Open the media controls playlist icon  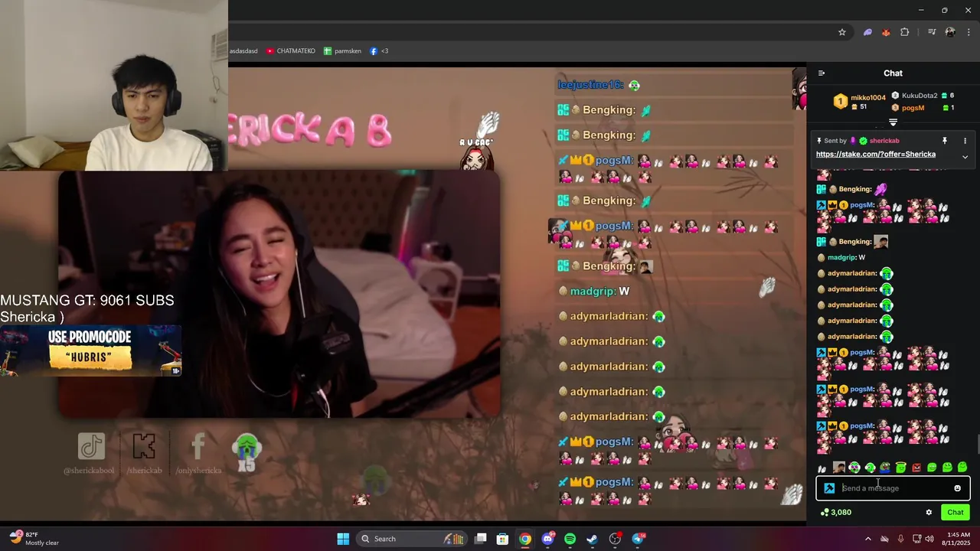[x=932, y=32]
